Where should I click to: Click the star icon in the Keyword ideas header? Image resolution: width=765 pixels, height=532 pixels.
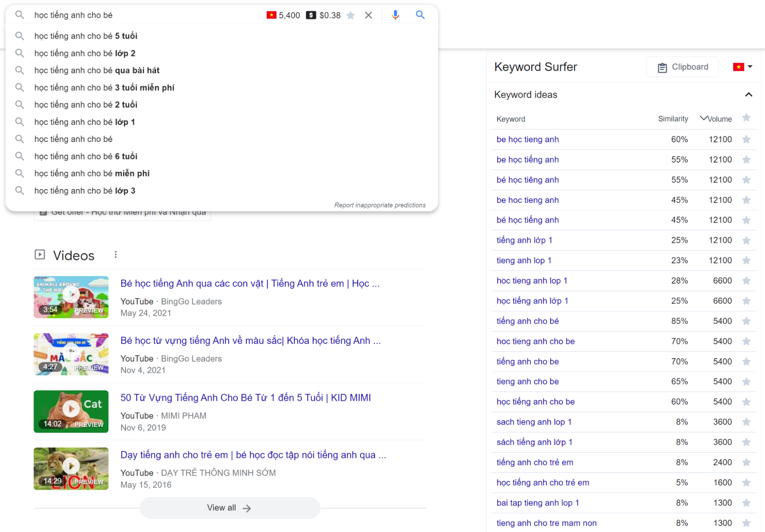[746, 119]
